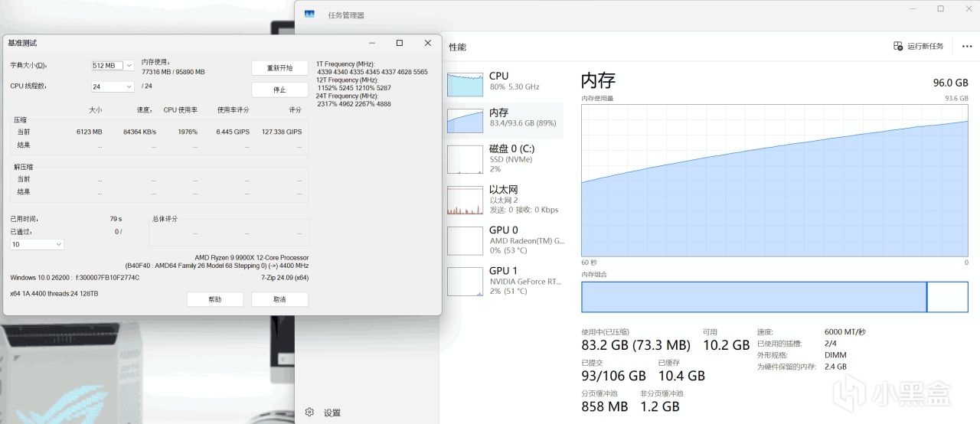
Task: Open the three-dot more options menu
Action: tap(966, 46)
